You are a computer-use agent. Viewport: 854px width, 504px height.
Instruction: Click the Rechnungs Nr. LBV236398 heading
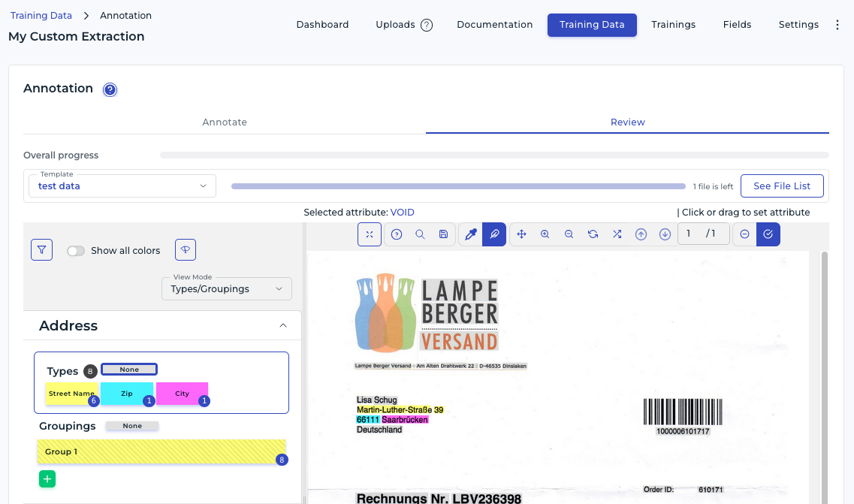439,498
